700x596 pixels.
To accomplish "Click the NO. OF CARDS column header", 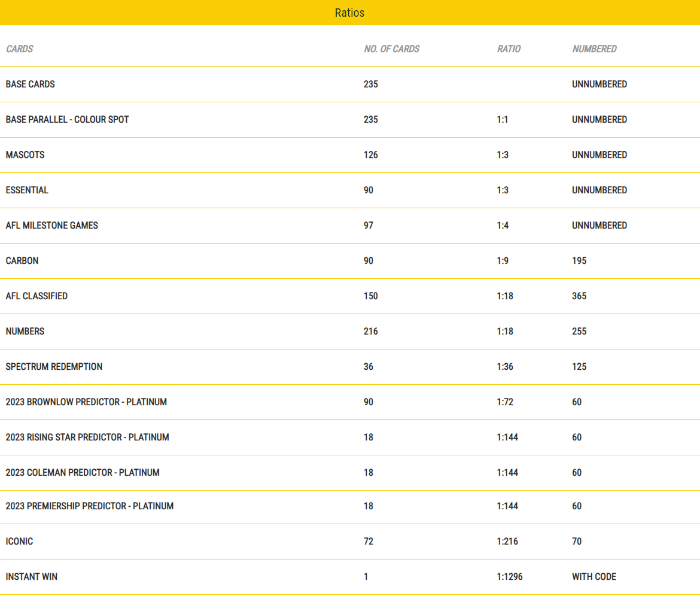I will (391, 49).
